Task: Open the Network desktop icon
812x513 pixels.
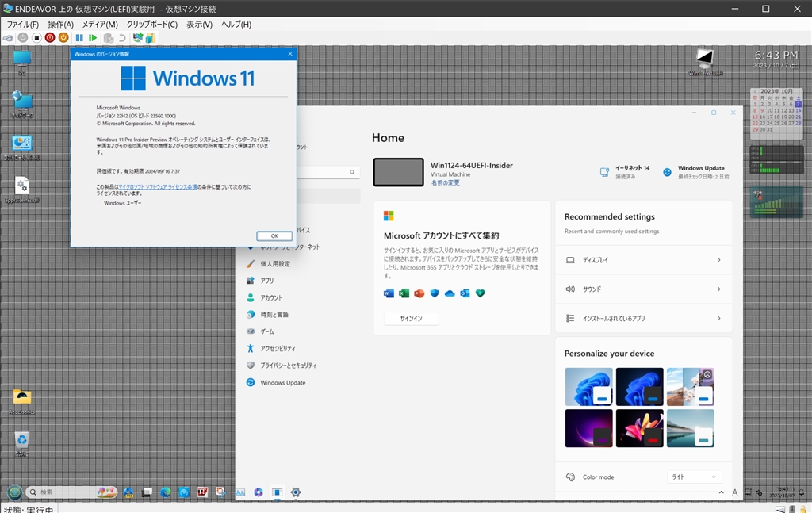Action: click(21, 104)
